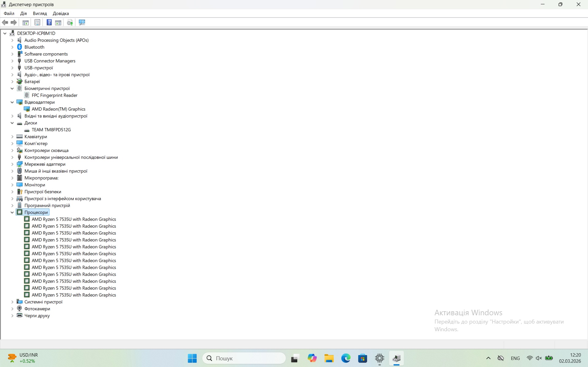The width and height of the screenshot is (588, 367).
Task: Click the Properties toolbar icon
Action: pyautogui.click(x=37, y=22)
